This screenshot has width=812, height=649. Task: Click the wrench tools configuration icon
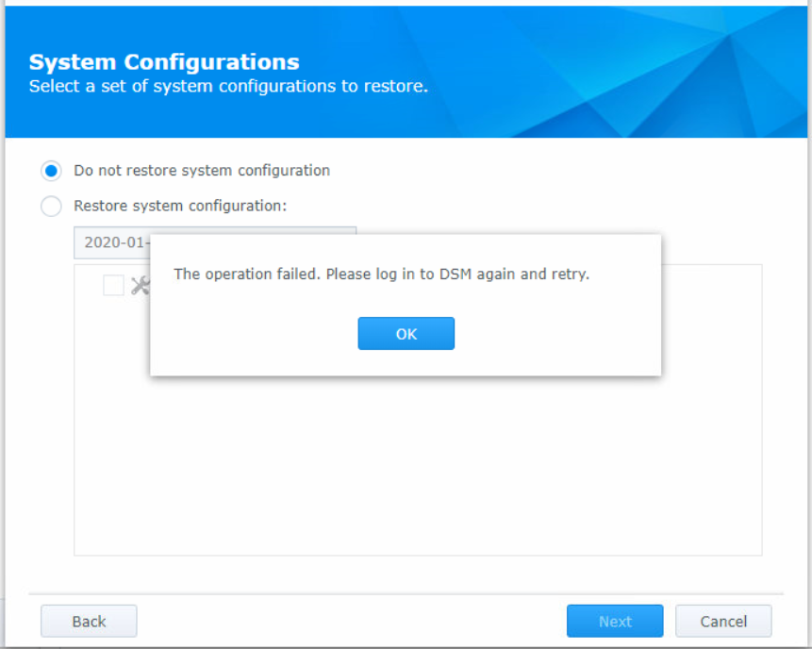[141, 286]
